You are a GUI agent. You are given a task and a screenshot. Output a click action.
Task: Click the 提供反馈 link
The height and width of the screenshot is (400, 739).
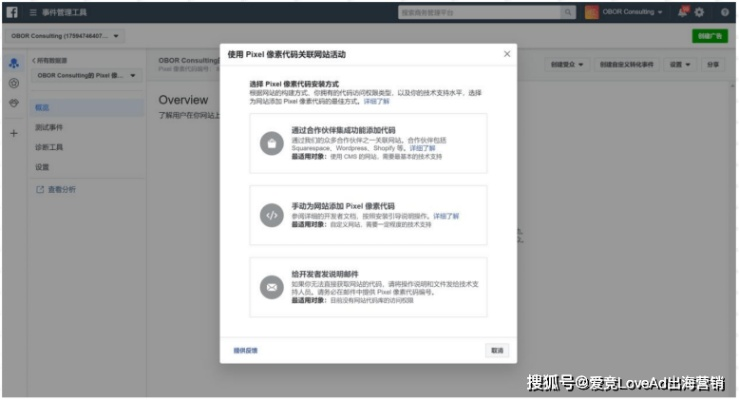coord(246,351)
